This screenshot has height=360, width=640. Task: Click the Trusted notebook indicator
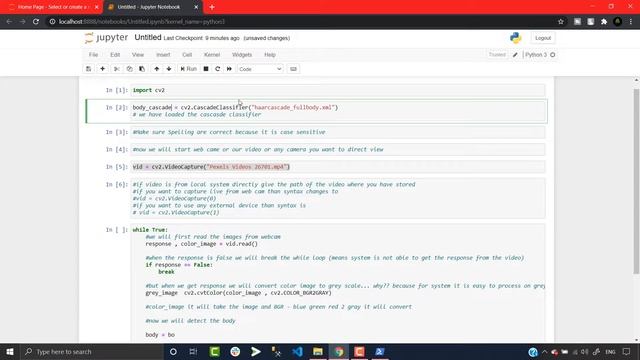497,55
